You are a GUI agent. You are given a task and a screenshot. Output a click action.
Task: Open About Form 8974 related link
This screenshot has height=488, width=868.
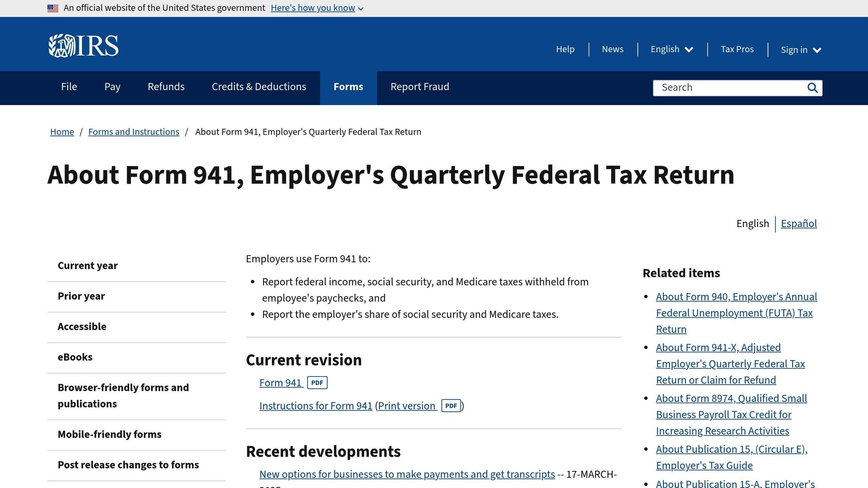pos(732,415)
